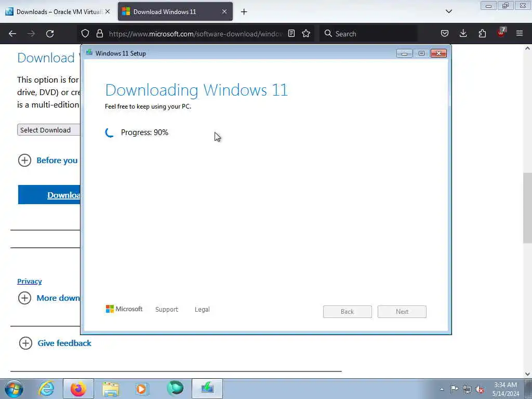Close the Windows 11 Setup window
Screen dimensions: 532x399
[438, 54]
